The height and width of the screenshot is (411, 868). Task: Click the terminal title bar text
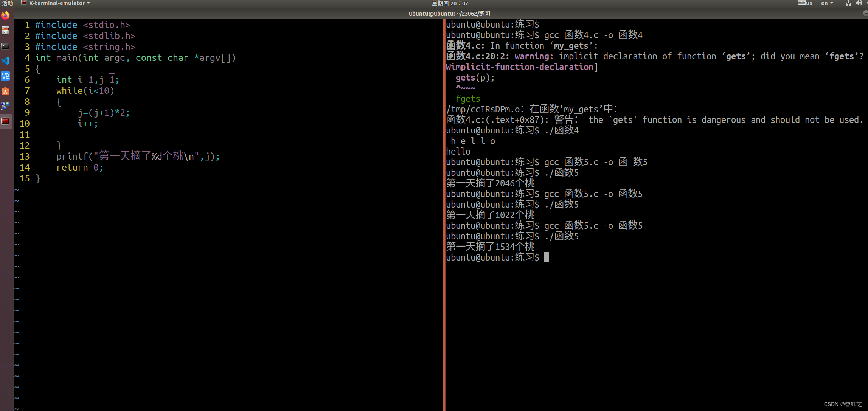click(x=449, y=13)
